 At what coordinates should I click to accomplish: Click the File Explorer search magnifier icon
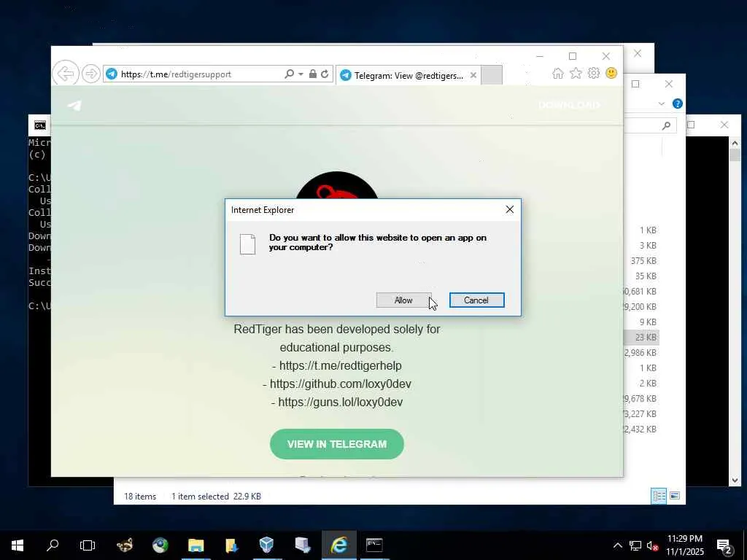666,125
